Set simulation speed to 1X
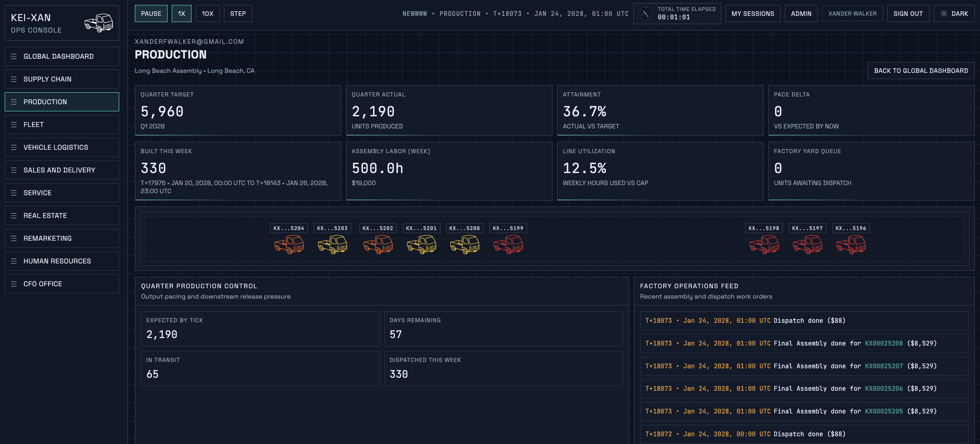Image resolution: width=980 pixels, height=444 pixels. (x=181, y=14)
